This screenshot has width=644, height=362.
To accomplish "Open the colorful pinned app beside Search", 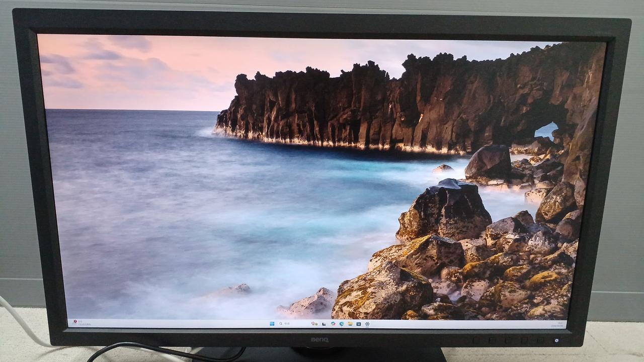I will point(314,323).
